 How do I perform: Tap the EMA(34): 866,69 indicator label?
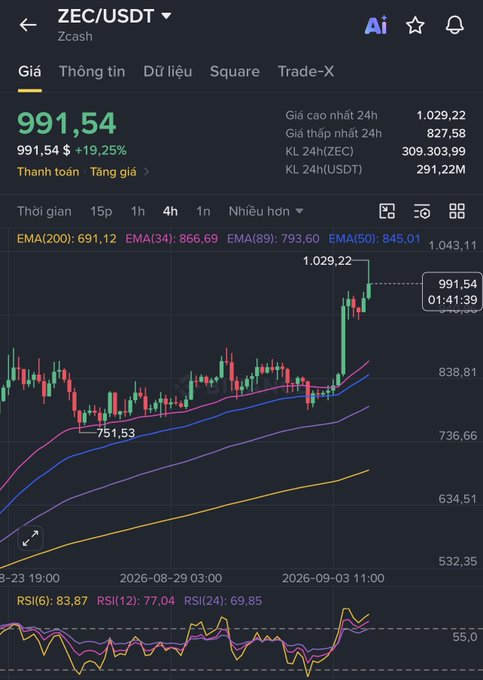point(172,239)
